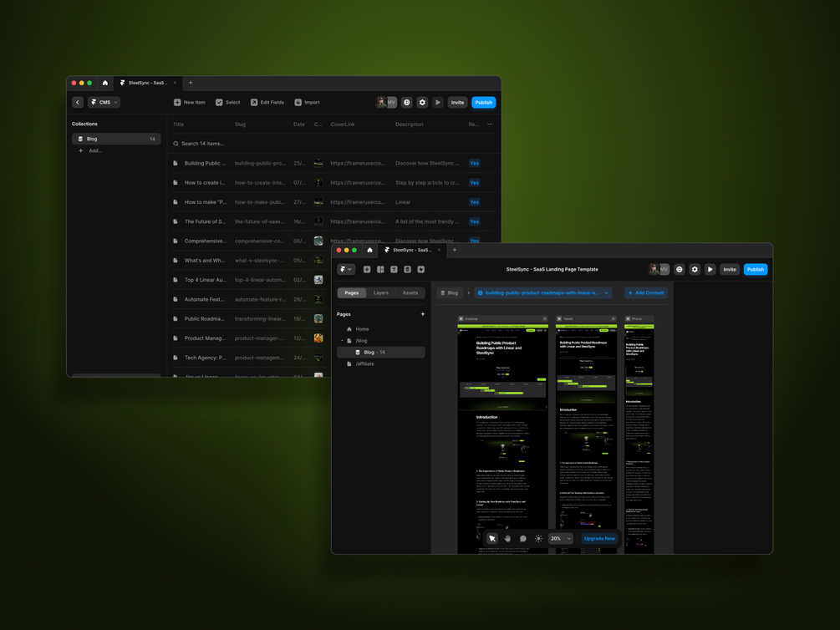This screenshot has height=630, width=840.
Task: Click New Item in CMS toolbar
Action: [x=190, y=102]
